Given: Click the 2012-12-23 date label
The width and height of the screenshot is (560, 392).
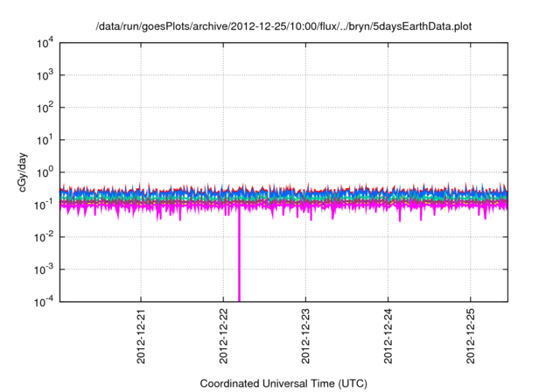Looking at the screenshot, I should (x=305, y=336).
